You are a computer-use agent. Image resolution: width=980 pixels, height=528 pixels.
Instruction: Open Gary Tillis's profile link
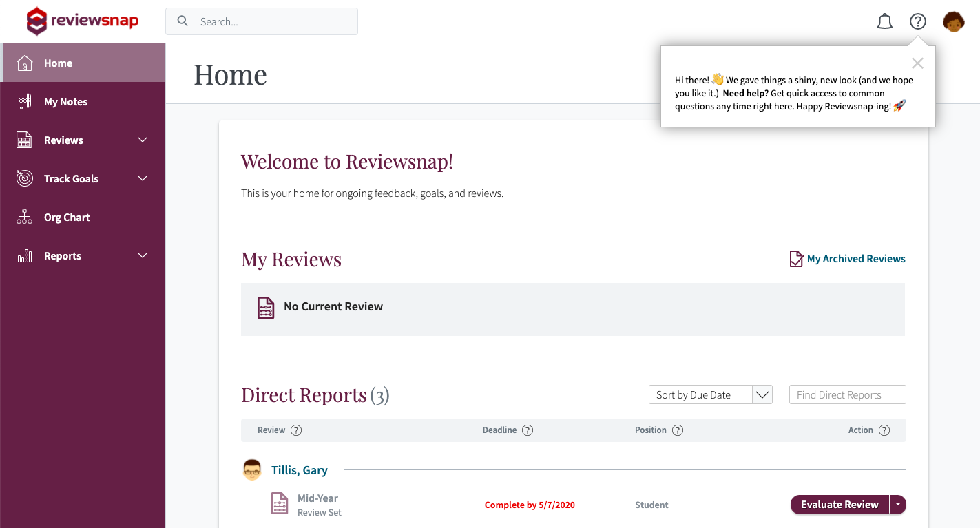pyautogui.click(x=299, y=470)
